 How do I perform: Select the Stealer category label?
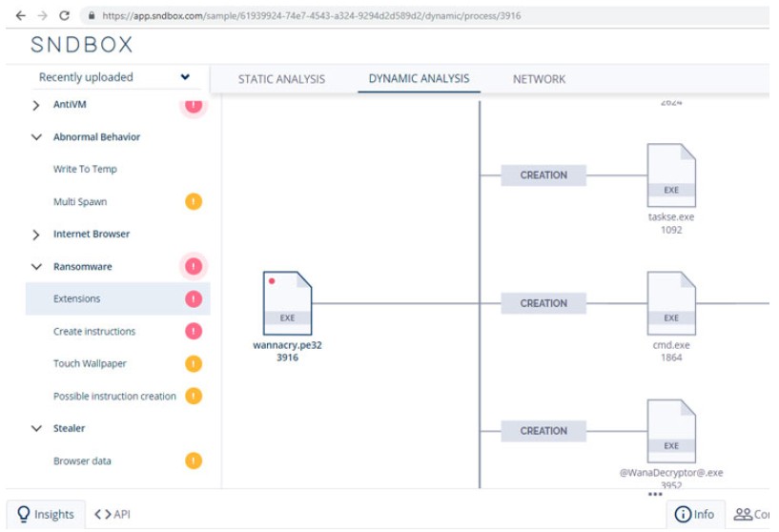69,428
